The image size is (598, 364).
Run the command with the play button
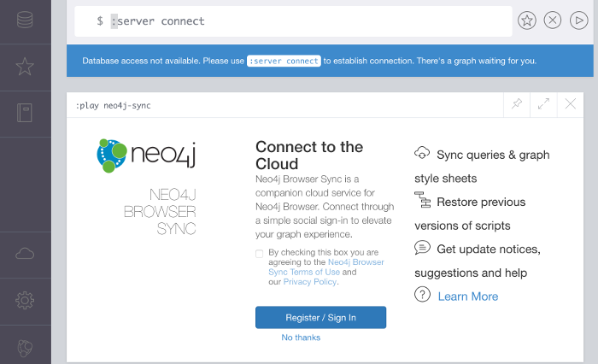click(x=578, y=21)
